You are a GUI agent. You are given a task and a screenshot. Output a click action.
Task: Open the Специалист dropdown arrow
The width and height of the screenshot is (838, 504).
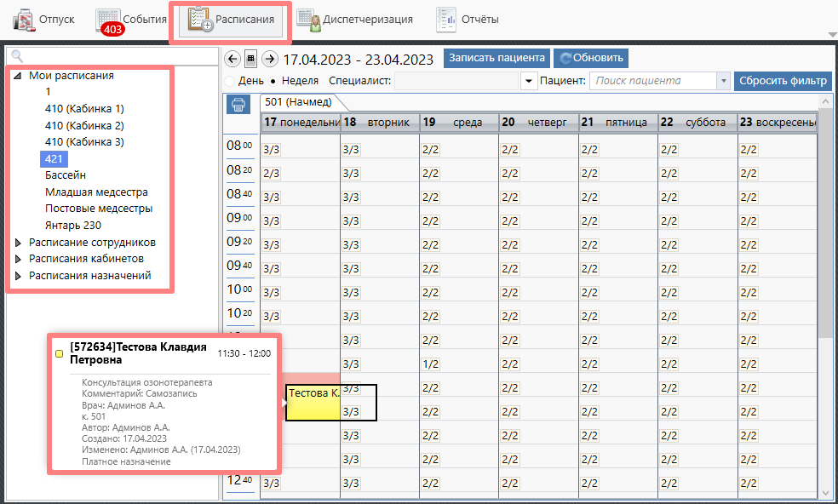(526, 81)
